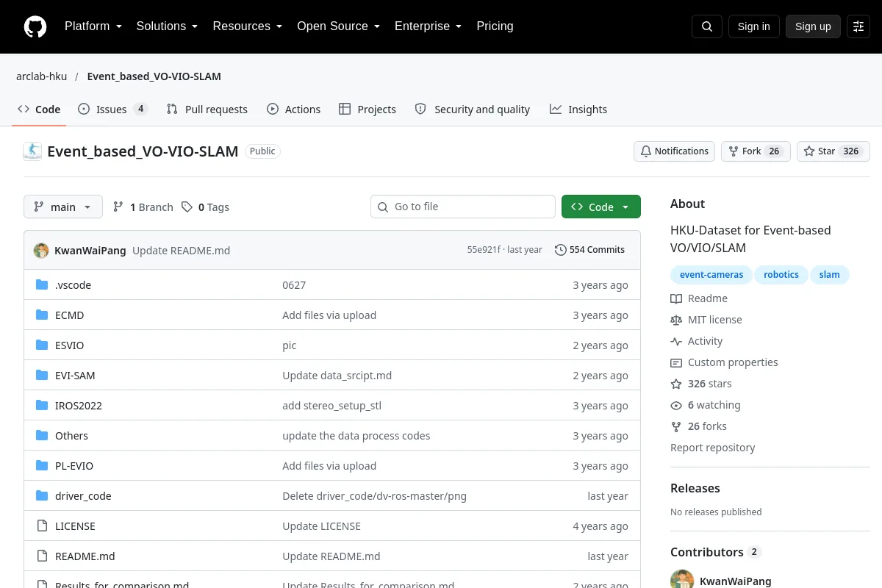The width and height of the screenshot is (882, 588).
Task: Switch to the Pull requests tab
Action: [207, 110]
